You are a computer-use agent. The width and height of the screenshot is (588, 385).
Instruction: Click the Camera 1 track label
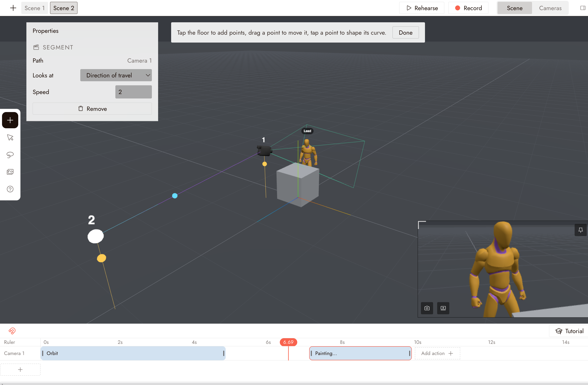[x=14, y=353]
